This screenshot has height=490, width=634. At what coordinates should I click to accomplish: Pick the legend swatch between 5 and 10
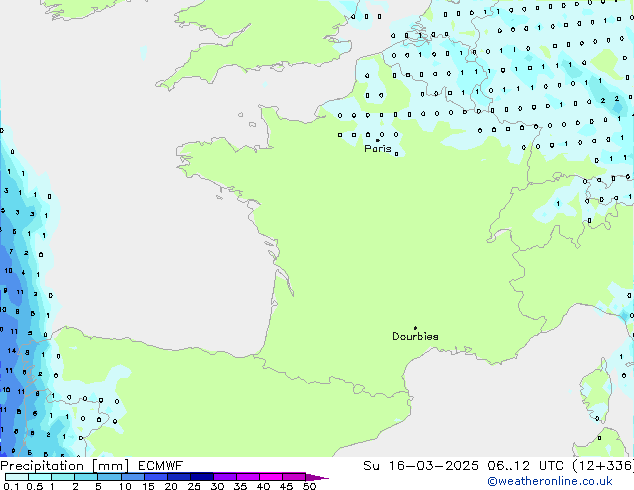[x=109, y=477]
